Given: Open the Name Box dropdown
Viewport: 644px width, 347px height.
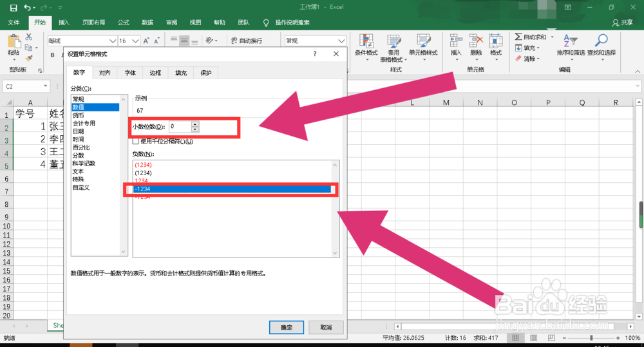Looking at the screenshot, I should pyautogui.click(x=45, y=86).
